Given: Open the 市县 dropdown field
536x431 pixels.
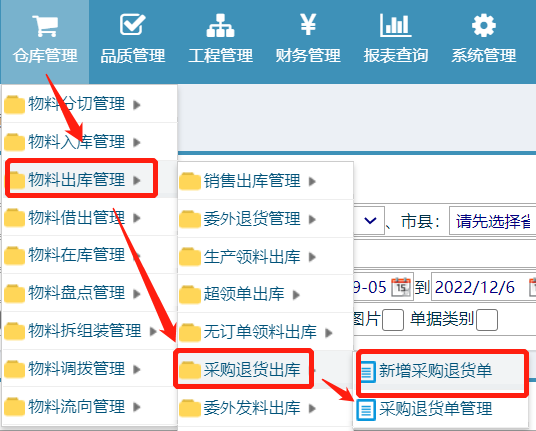Looking at the screenshot, I should 492,220.
